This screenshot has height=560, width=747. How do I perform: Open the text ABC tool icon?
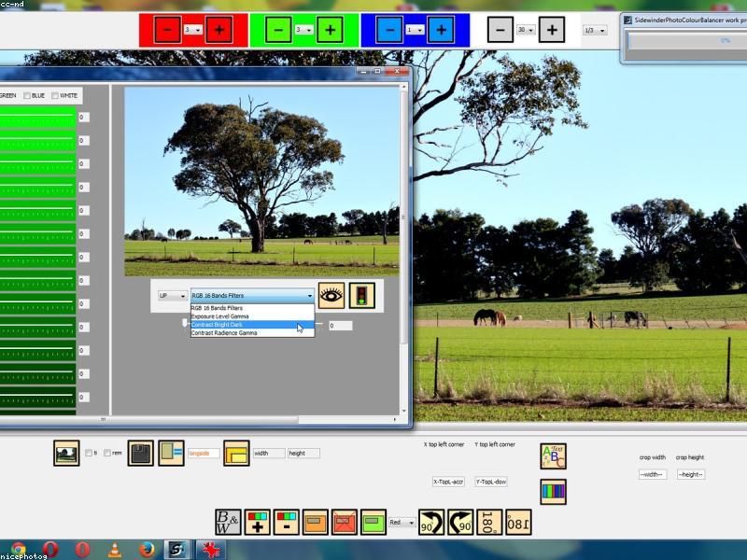click(553, 456)
